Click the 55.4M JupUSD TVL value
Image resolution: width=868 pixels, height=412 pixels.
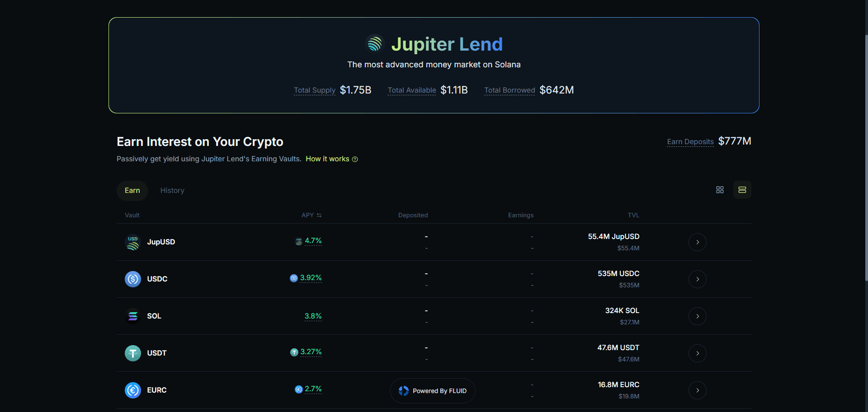tap(613, 237)
